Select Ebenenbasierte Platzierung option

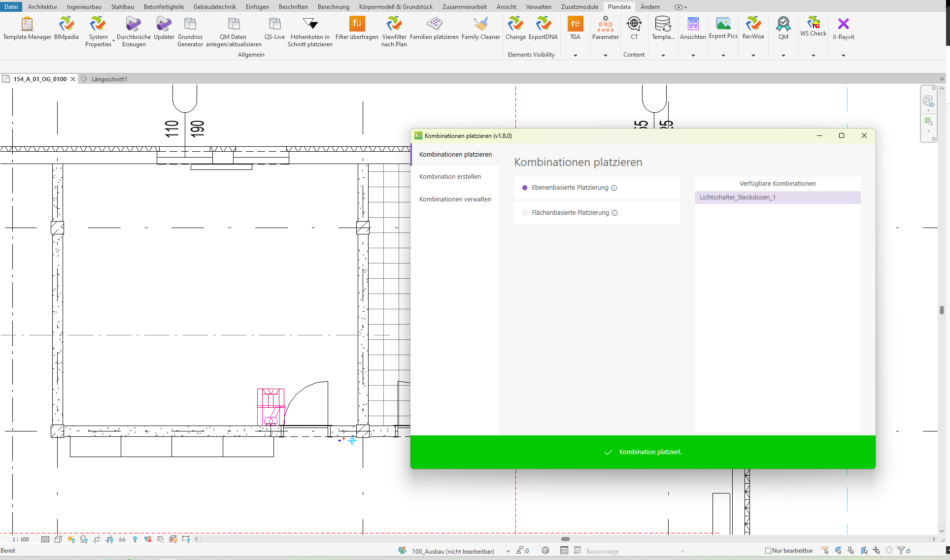tap(525, 188)
